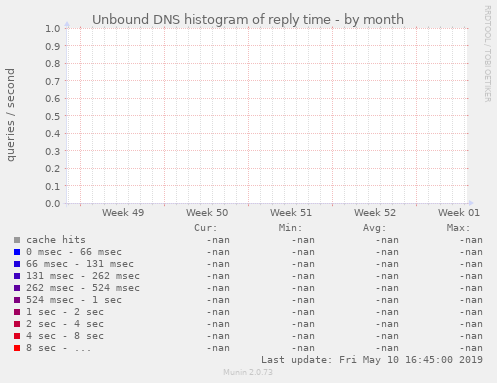Image resolution: width=497 pixels, height=383 pixels.
Task: Click the gray cache hits legend swatch
Action: (x=17, y=240)
